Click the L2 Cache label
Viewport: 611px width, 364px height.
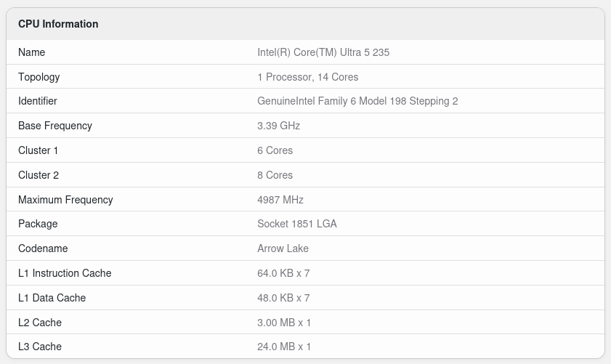[40, 323]
